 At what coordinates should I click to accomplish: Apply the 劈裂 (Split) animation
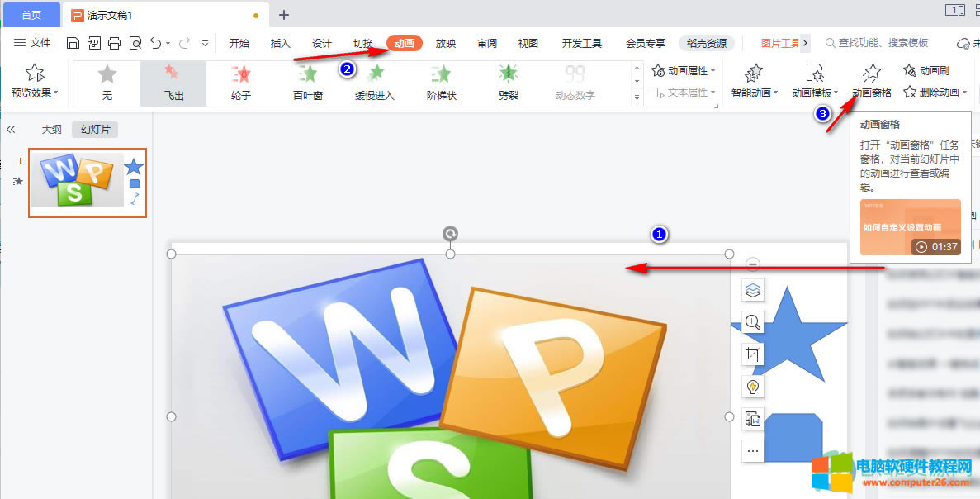tap(507, 83)
